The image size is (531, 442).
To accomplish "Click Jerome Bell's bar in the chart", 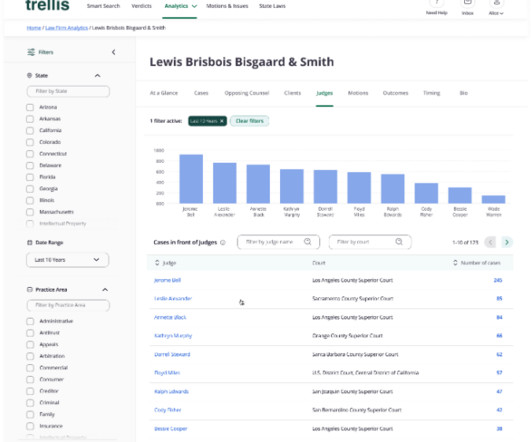I will [x=191, y=179].
